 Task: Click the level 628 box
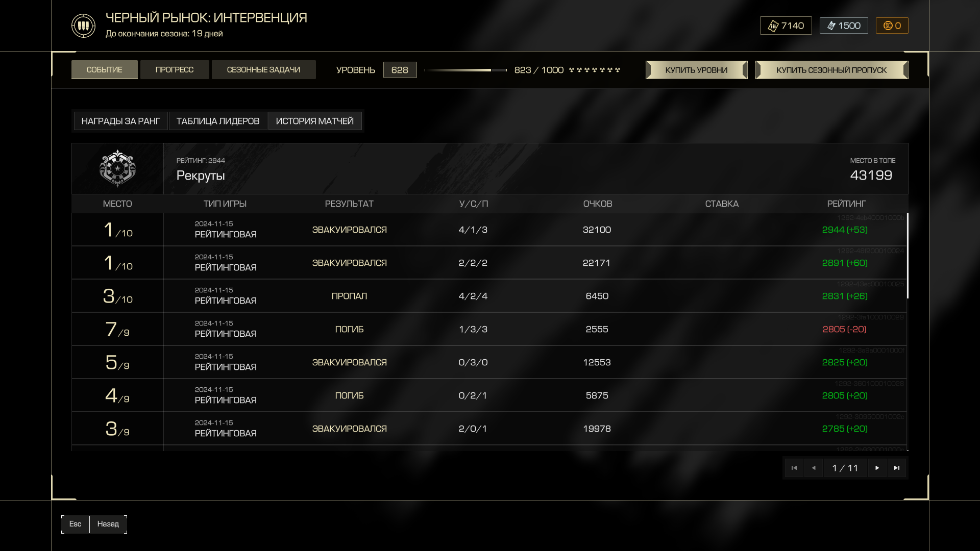point(400,70)
